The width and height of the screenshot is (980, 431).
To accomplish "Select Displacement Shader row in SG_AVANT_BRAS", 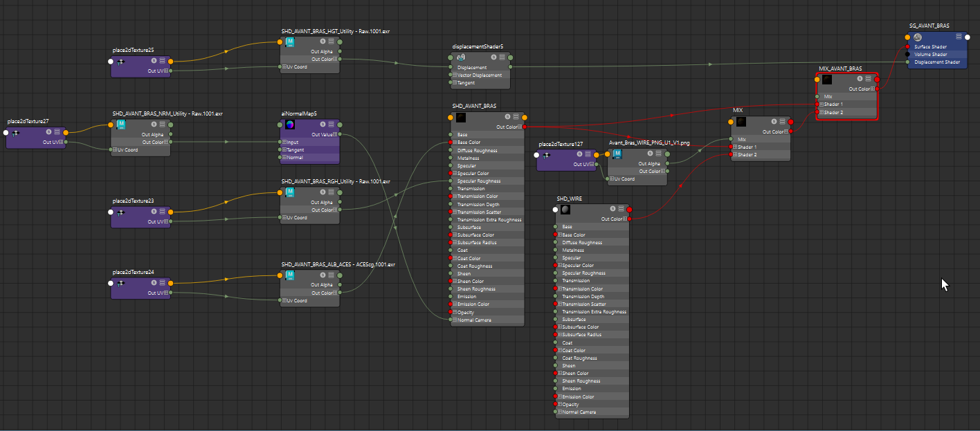I will pos(937,62).
